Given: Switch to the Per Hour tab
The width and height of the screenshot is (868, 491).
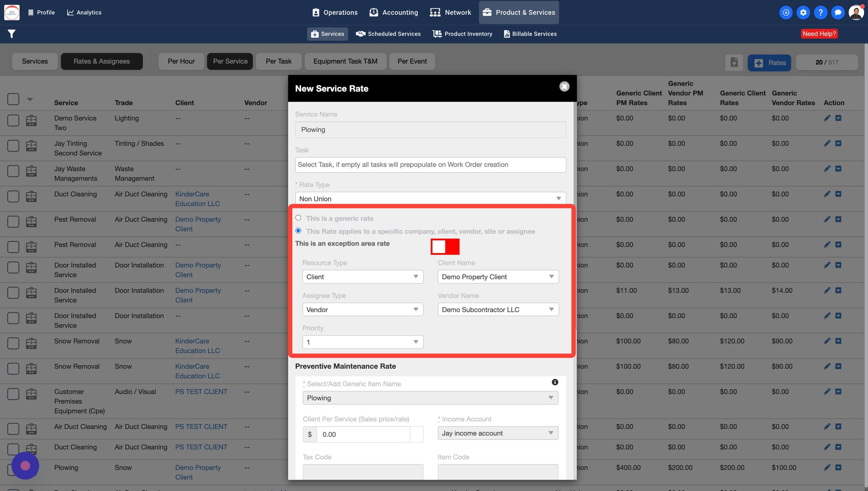Looking at the screenshot, I should point(181,61).
